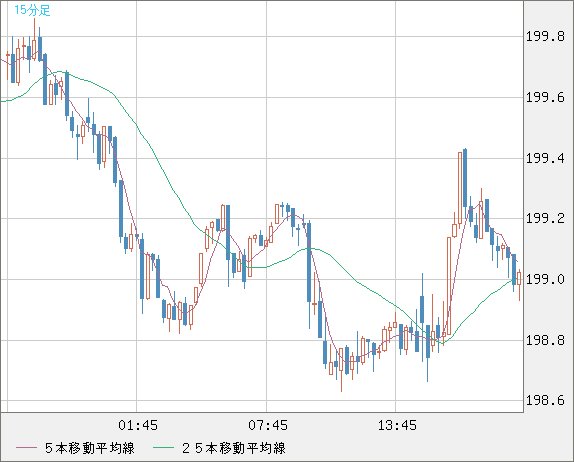Click the 15分足 timeframe label
Image resolution: width=574 pixels, height=462 pixels.
[x=32, y=10]
